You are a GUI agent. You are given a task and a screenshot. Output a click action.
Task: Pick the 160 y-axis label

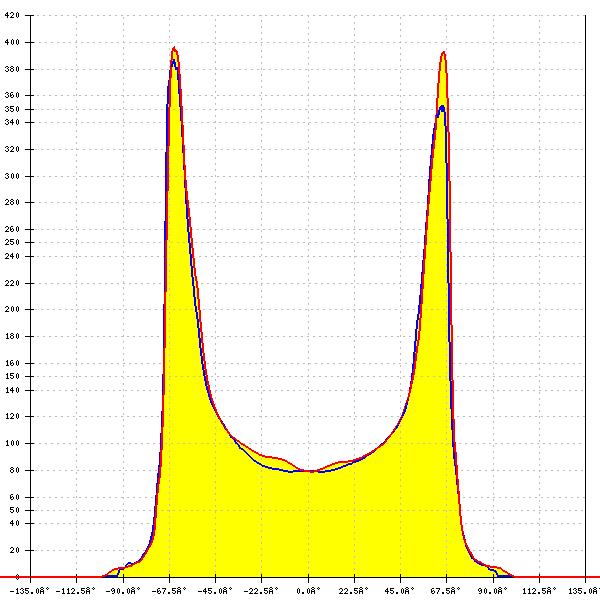pyautogui.click(x=12, y=363)
